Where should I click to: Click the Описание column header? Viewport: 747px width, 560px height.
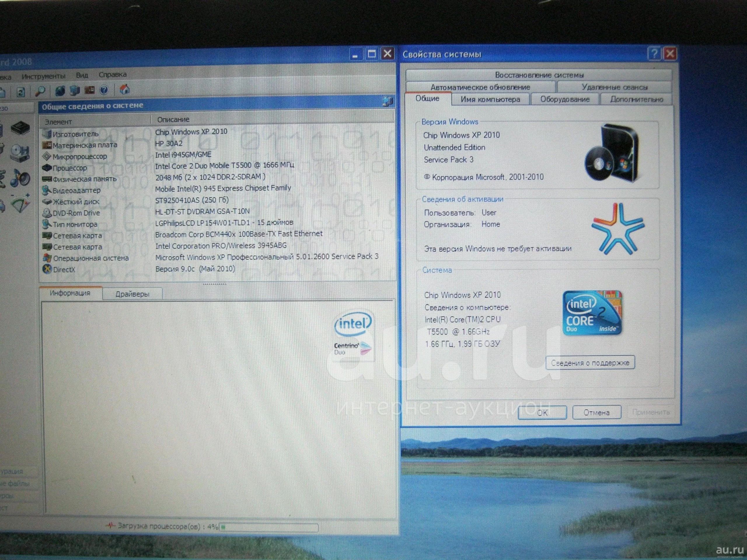(x=272, y=119)
